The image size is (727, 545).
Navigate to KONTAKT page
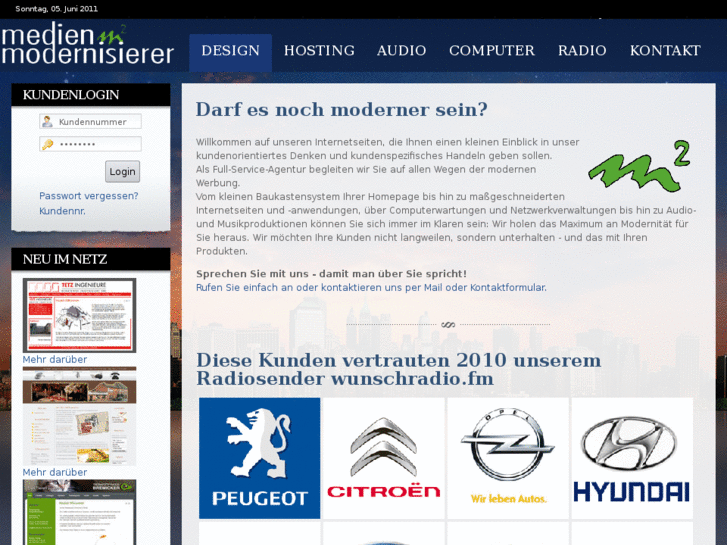[x=665, y=51]
